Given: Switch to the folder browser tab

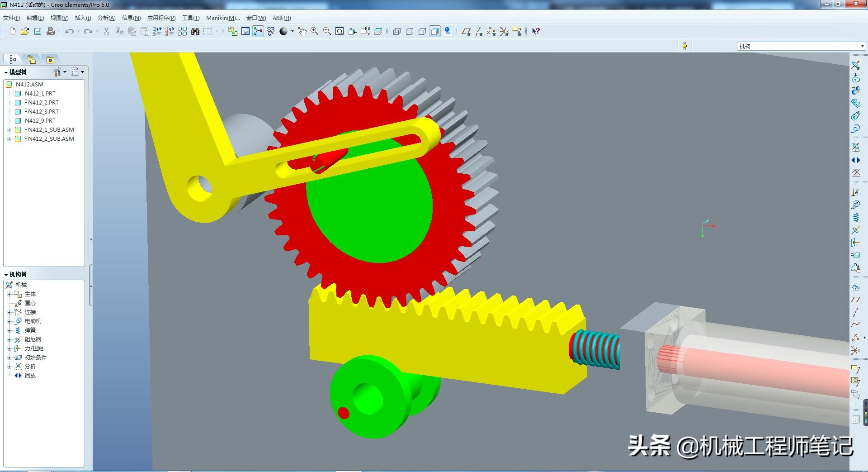Looking at the screenshot, I should 31,60.
